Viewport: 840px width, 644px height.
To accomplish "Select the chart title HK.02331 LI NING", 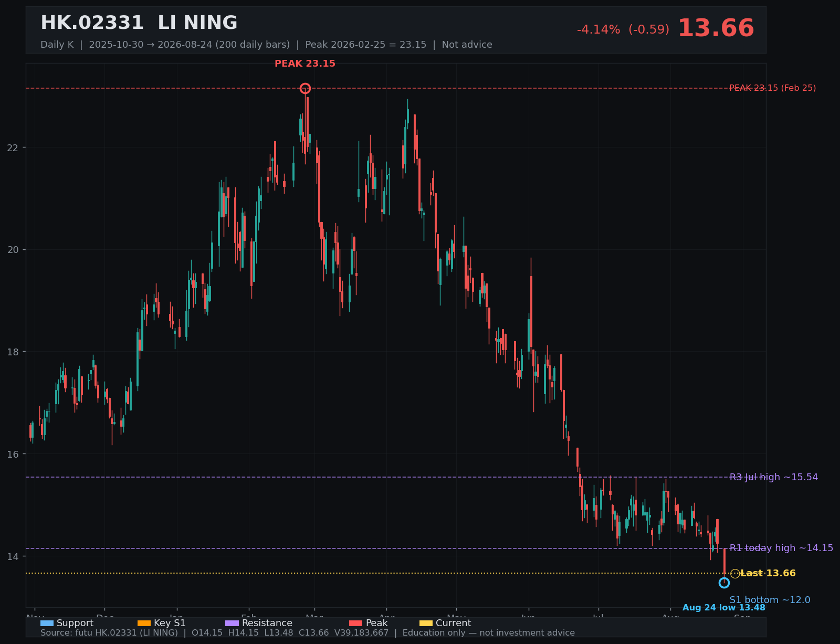I will (x=139, y=23).
